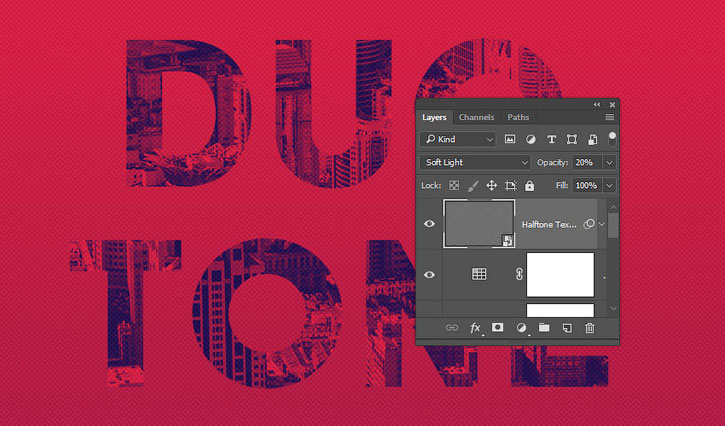Open the Fill slider dropdown arrow
The width and height of the screenshot is (725, 426).
pyautogui.click(x=609, y=185)
